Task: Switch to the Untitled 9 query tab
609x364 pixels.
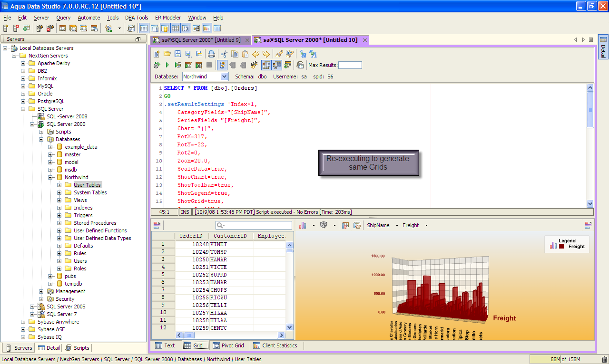Action: tap(200, 40)
